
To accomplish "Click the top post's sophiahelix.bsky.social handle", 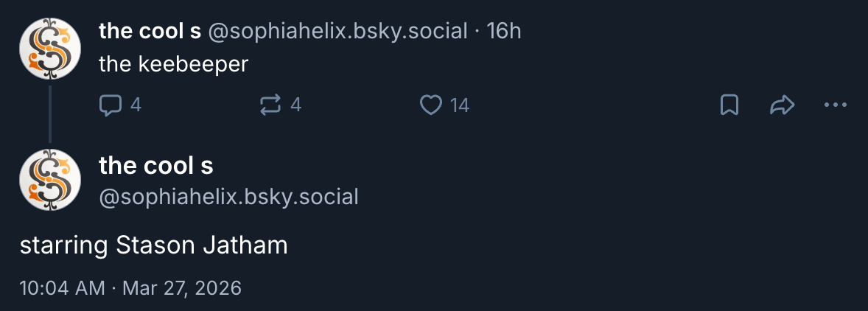I will pos(338,31).
